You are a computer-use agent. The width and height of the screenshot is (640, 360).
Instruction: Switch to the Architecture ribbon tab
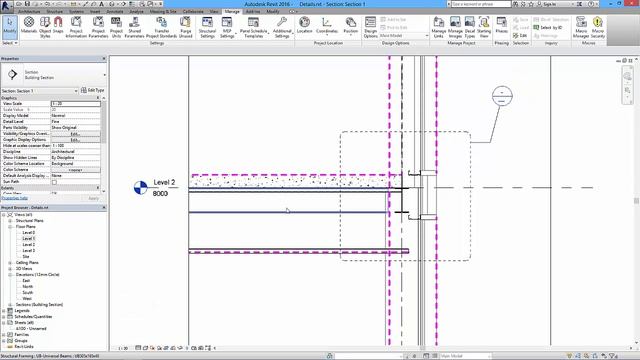click(x=29, y=11)
